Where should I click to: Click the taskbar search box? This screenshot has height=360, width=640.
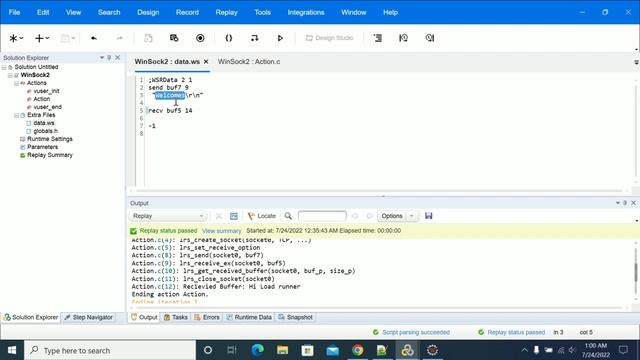click(x=110, y=350)
